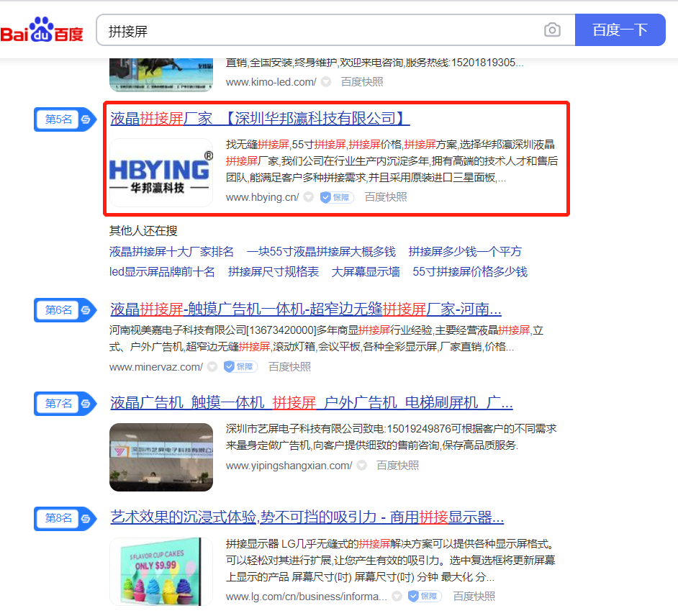Screen dimensions: 678x616
Task: Open www.kimo-led.com/ URL link
Action: tap(271, 82)
